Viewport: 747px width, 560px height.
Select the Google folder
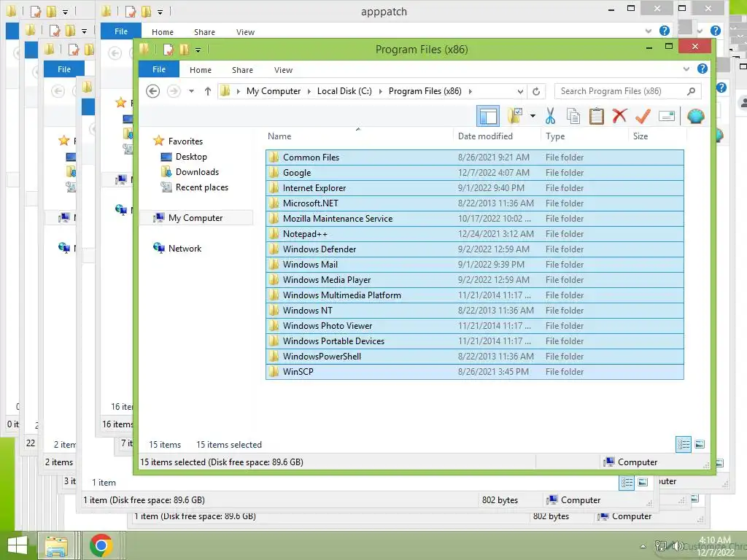[474, 172]
